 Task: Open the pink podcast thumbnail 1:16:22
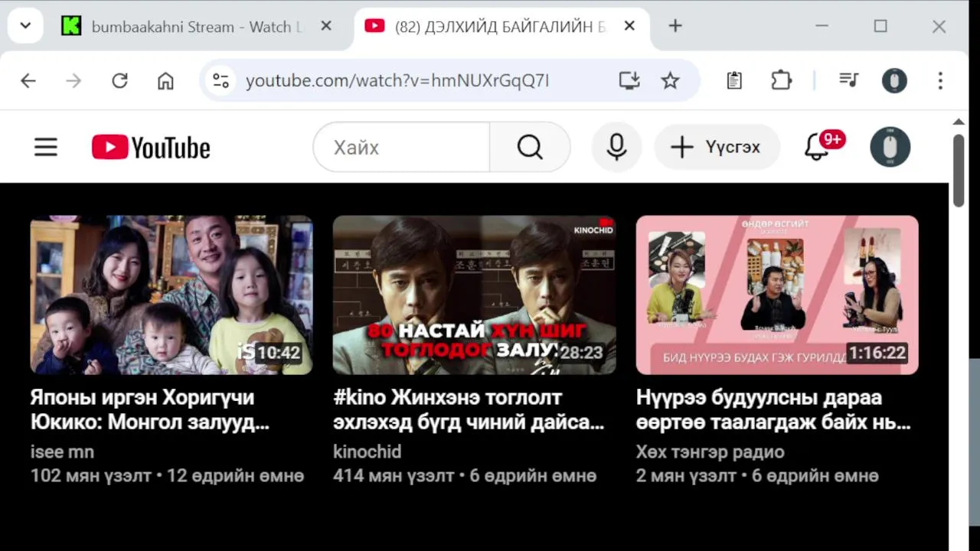[x=777, y=295]
